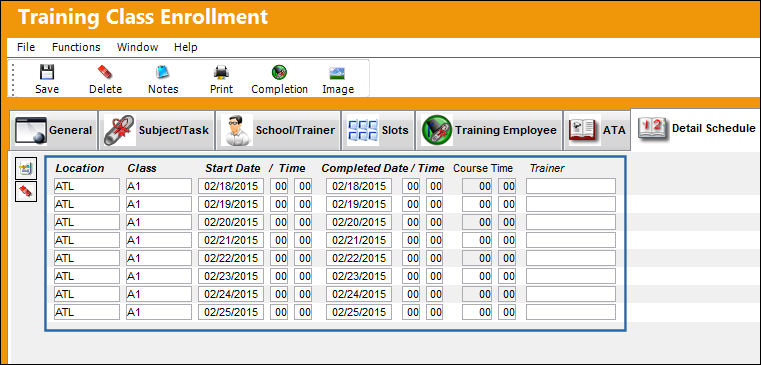Select the Detail Schedule tab
The height and width of the screenshot is (365, 761).
click(x=695, y=129)
